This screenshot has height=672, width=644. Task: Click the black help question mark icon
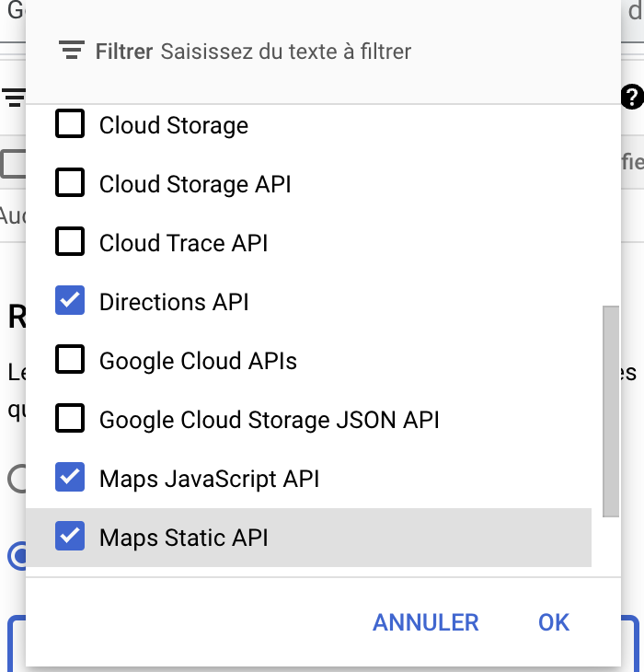pyautogui.click(x=632, y=97)
